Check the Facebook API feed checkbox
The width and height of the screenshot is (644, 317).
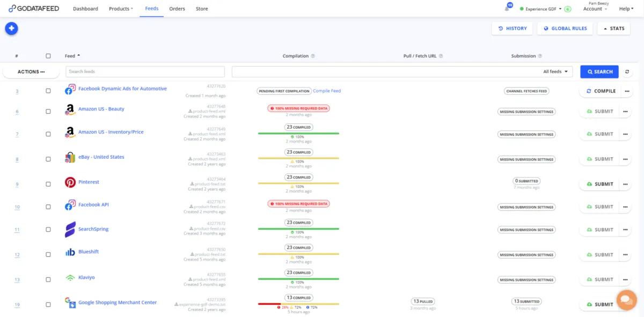click(48, 207)
